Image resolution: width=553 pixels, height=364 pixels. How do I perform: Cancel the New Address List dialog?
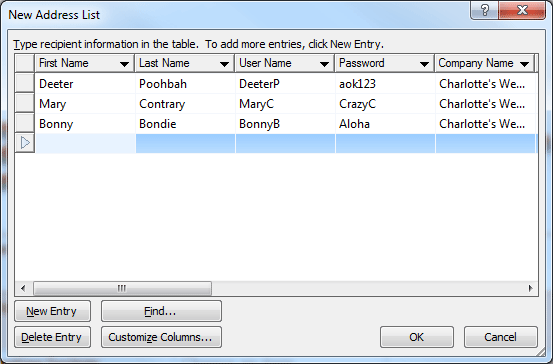coord(500,337)
